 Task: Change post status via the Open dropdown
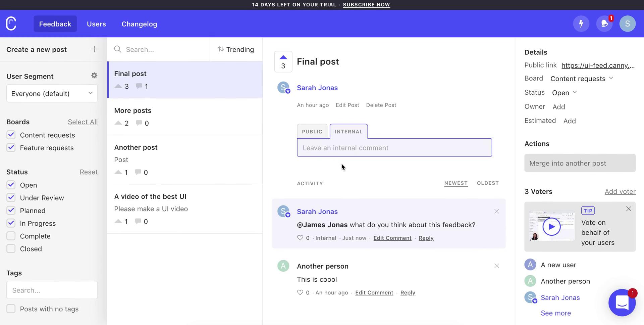click(x=564, y=93)
